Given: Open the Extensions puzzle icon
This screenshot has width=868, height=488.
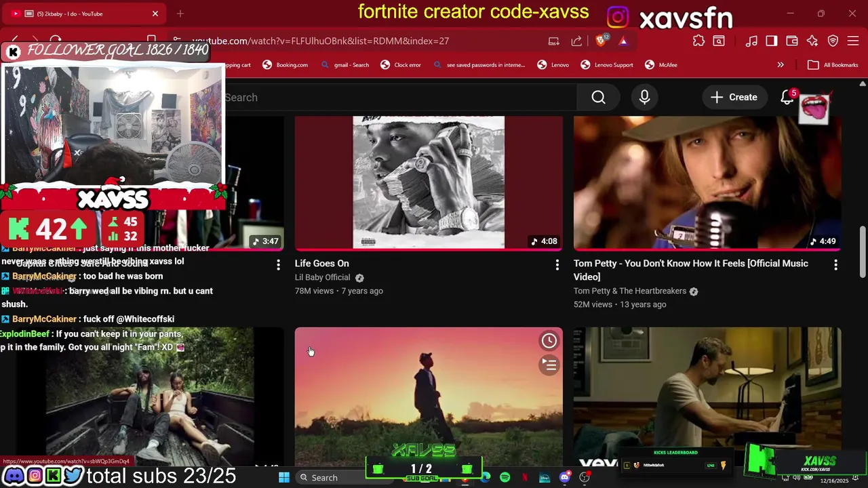Looking at the screenshot, I should (698, 41).
